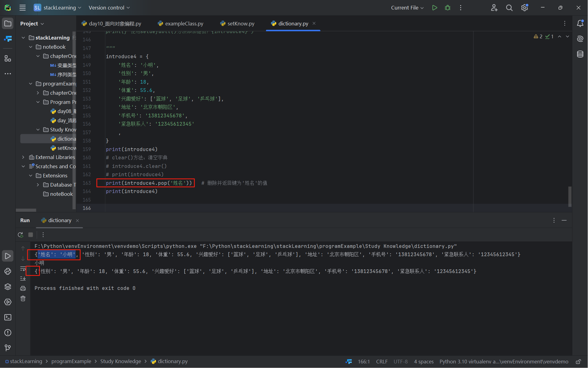Click the Clear All trash icon in Run output

pyautogui.click(x=23, y=298)
